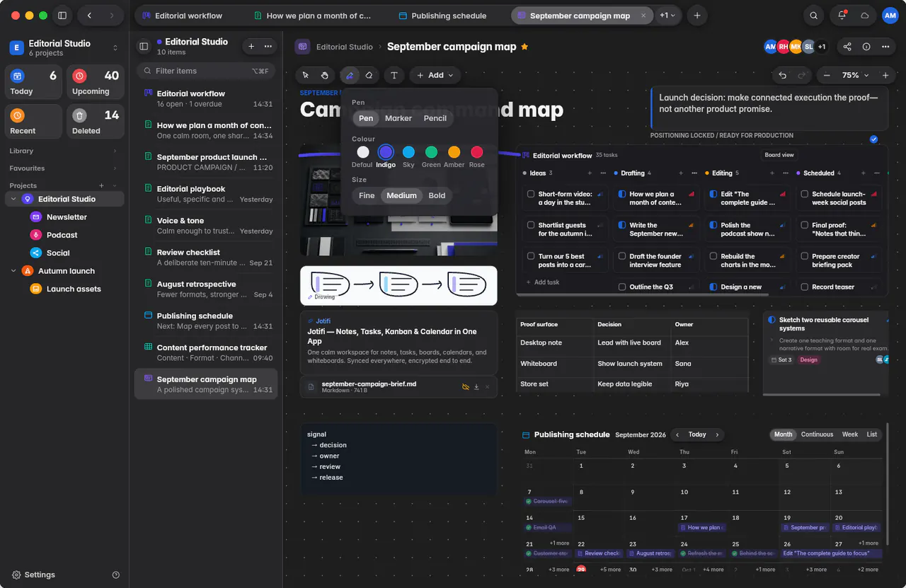This screenshot has height=588, width=906.
Task: Unfavourite using the star next to title
Action: click(524, 47)
